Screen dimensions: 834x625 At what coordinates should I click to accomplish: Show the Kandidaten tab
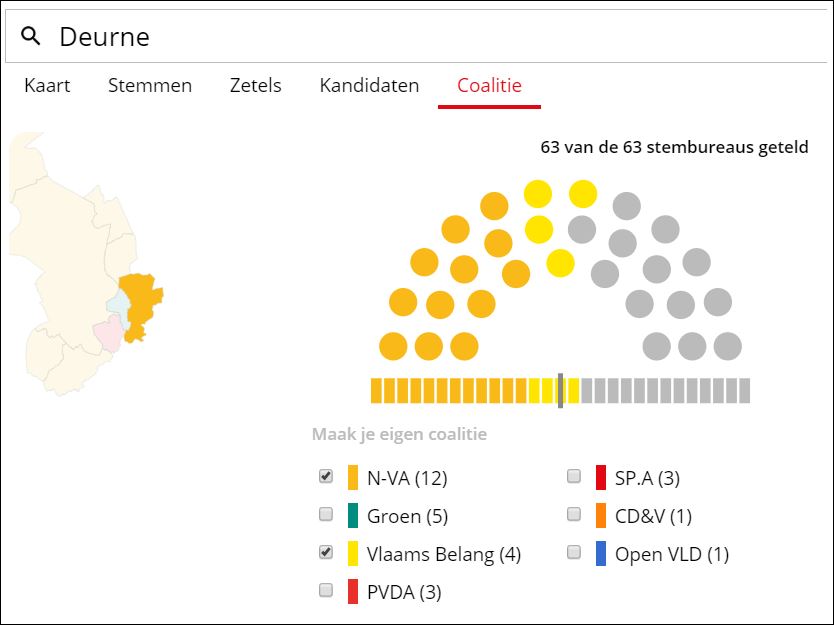click(x=369, y=85)
